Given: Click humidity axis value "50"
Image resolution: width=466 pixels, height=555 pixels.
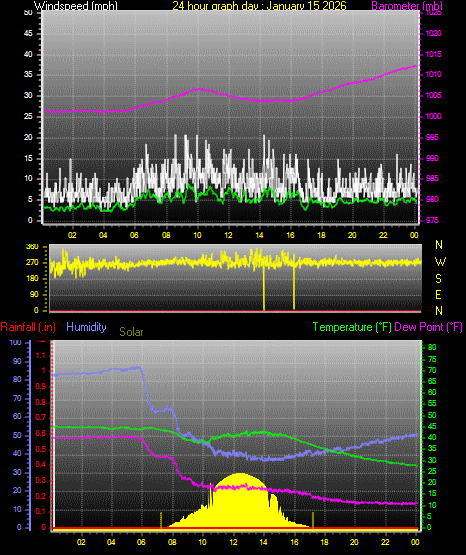Looking at the screenshot, I should 17,435.
